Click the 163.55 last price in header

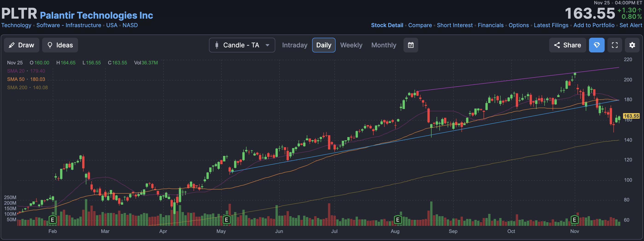pos(590,14)
